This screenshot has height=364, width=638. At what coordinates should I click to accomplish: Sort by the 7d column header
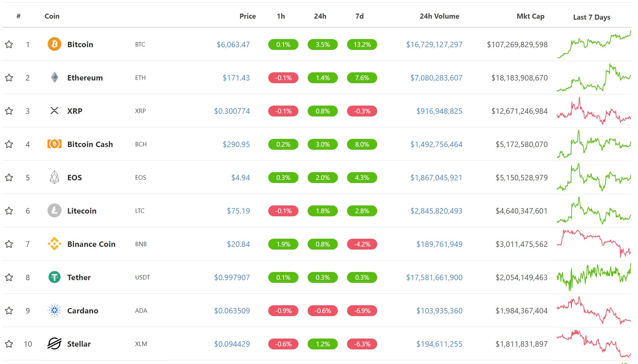tap(360, 16)
